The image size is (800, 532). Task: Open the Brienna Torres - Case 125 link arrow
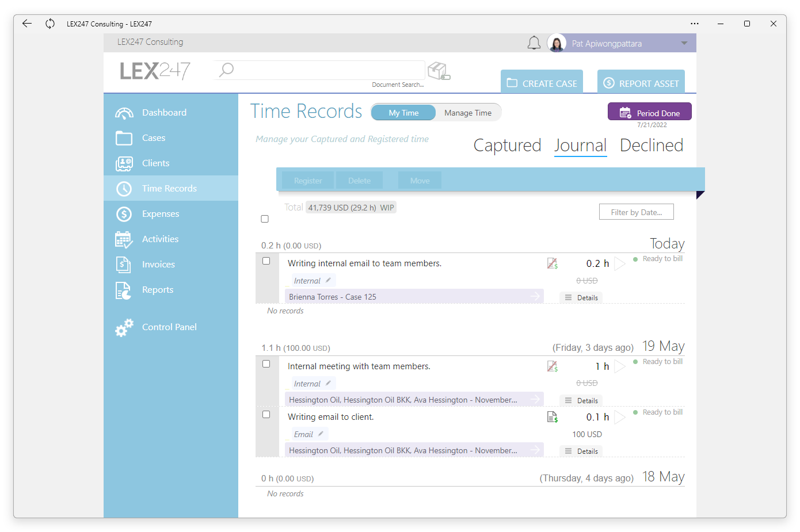tap(535, 296)
